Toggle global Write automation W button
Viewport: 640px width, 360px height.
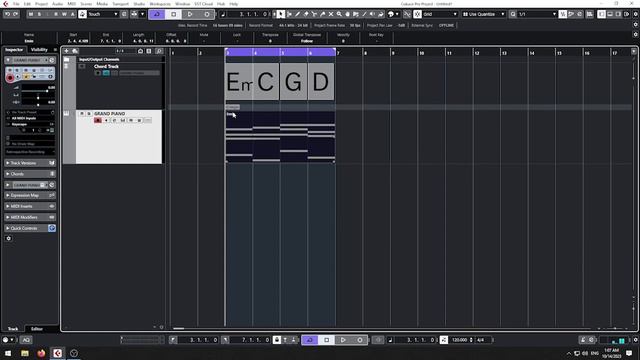click(x=64, y=14)
